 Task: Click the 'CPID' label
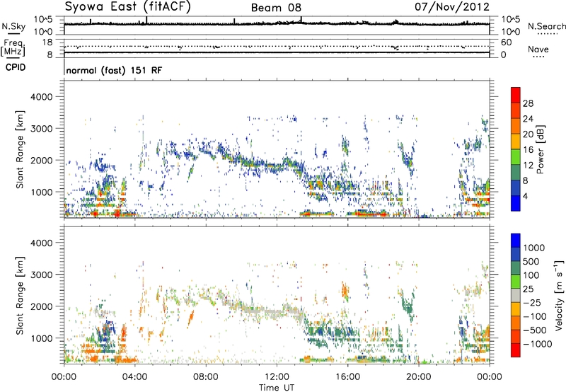[16, 67]
